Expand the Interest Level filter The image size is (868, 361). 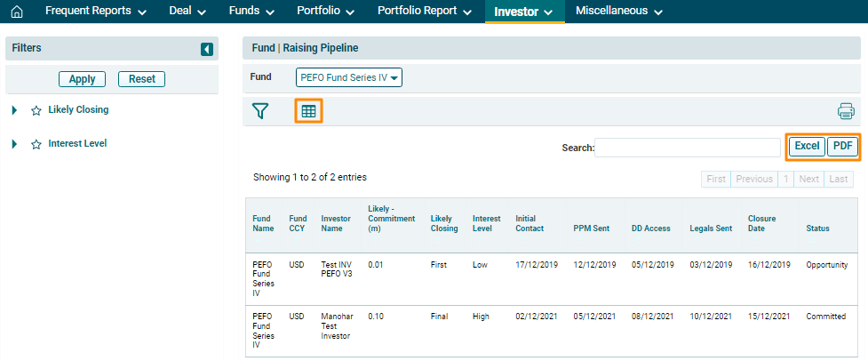coord(14,144)
